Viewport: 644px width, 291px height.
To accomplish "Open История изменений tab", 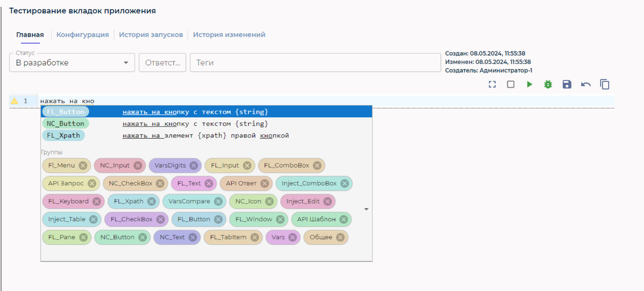I will pyautogui.click(x=229, y=35).
